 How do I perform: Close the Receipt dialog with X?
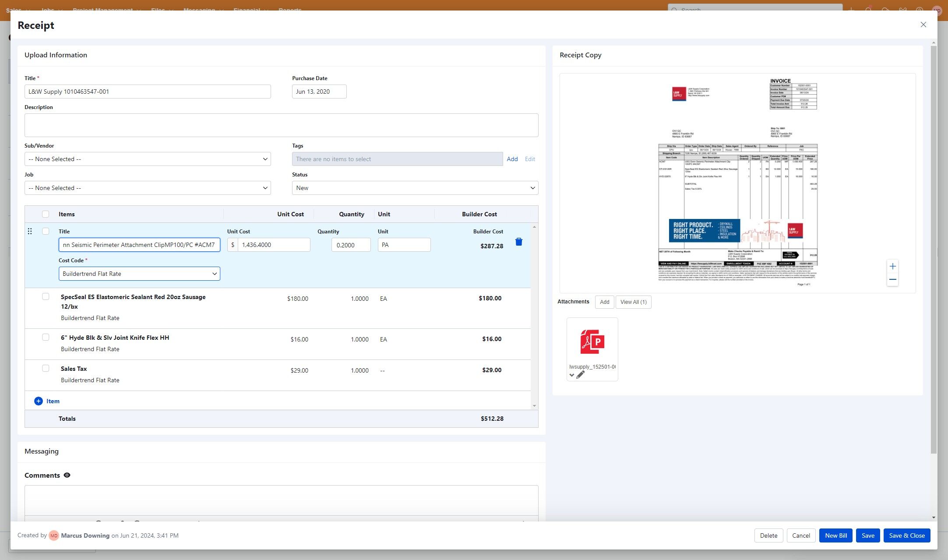923,25
